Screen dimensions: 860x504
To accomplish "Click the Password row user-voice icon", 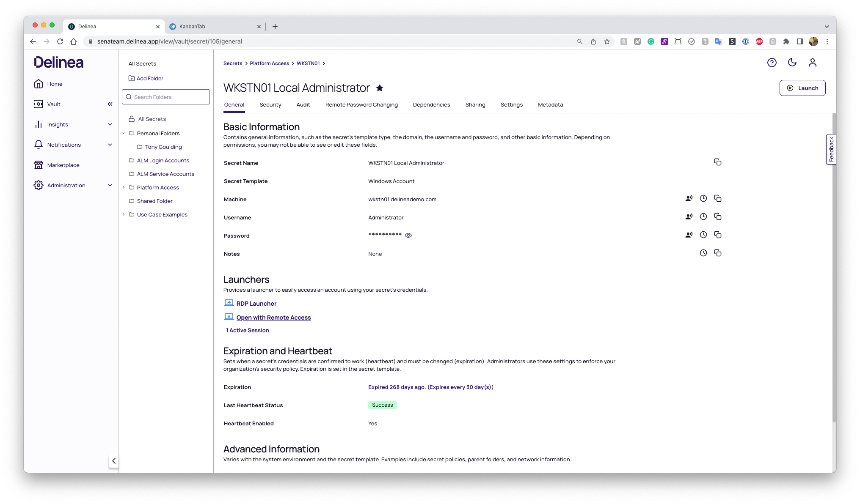I will click(x=689, y=235).
